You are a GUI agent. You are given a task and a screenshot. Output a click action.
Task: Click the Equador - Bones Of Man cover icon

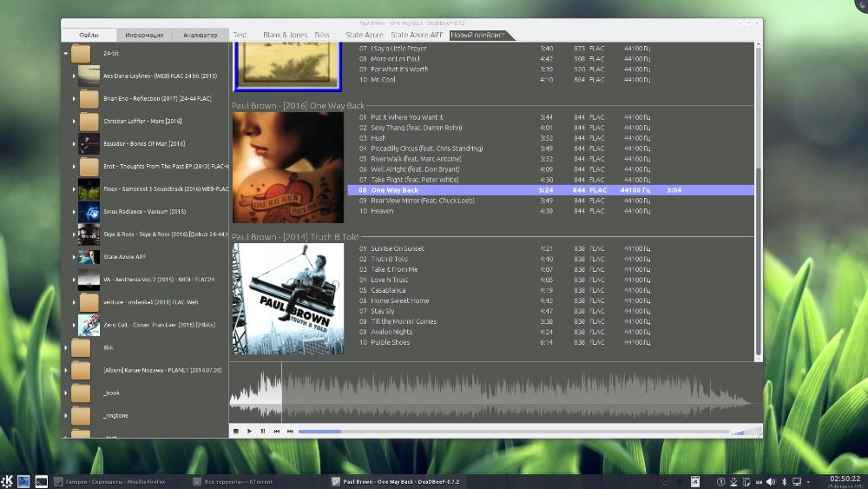point(89,144)
